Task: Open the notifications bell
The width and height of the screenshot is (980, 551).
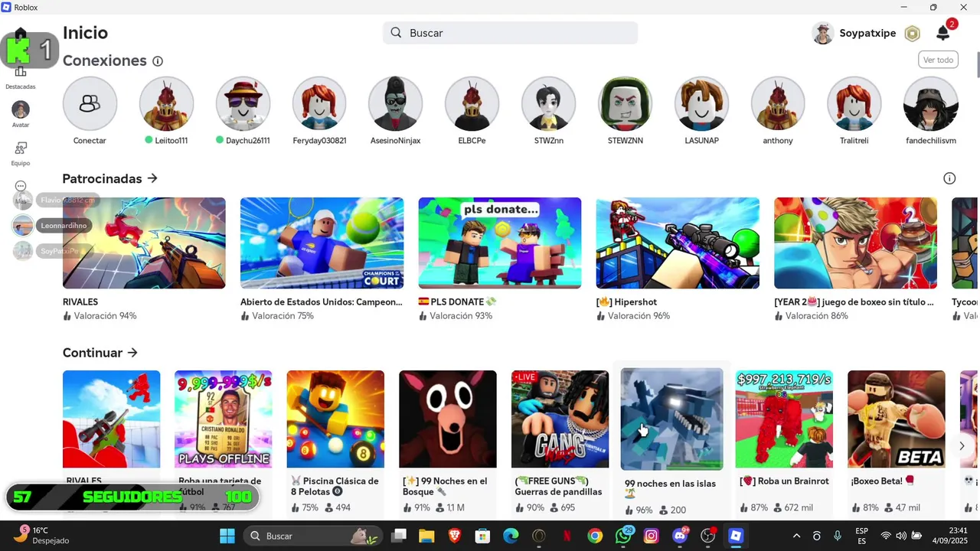Action: tap(943, 33)
